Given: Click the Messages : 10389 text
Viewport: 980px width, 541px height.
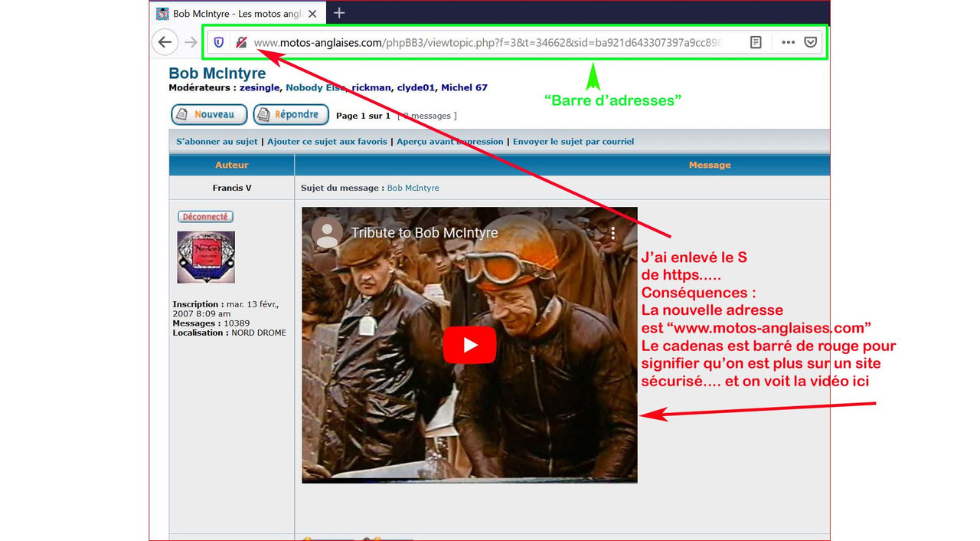Looking at the screenshot, I should (211, 323).
